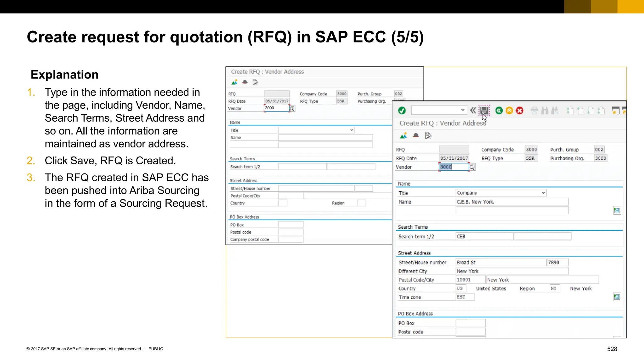This screenshot has width=644, height=362.
Task: Click expand icon beside the Name section
Action: [617, 211]
